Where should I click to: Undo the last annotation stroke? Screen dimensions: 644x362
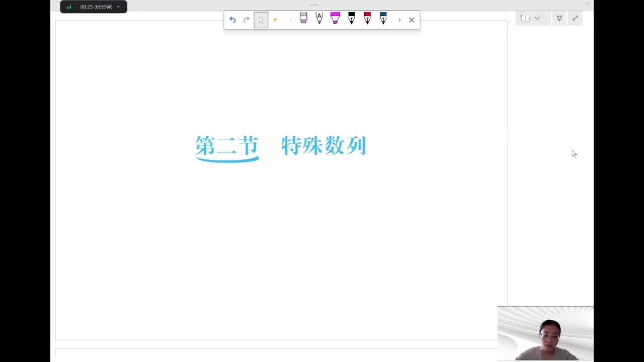click(232, 20)
